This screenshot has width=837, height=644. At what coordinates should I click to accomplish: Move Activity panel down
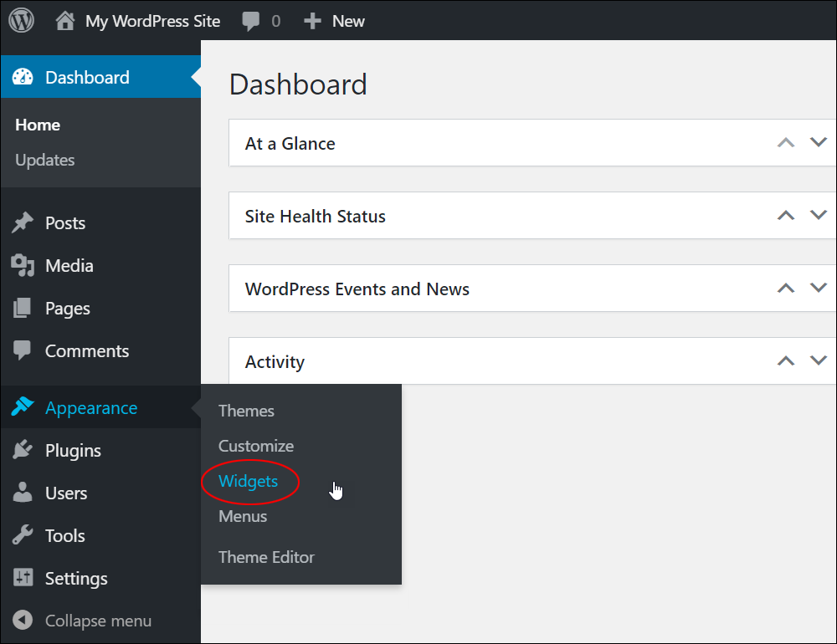coord(819,360)
